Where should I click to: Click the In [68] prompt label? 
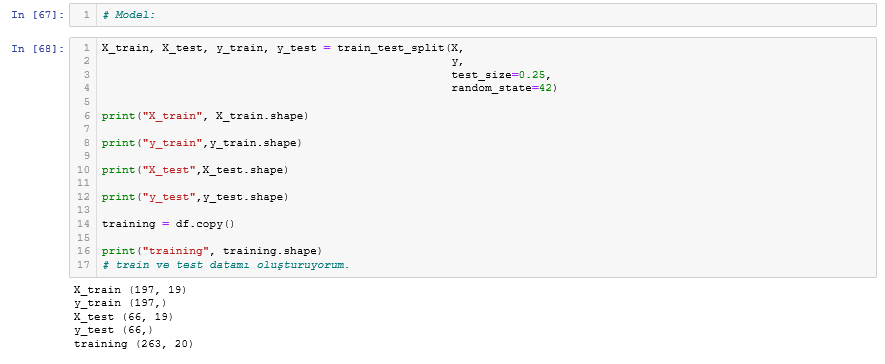(x=38, y=49)
